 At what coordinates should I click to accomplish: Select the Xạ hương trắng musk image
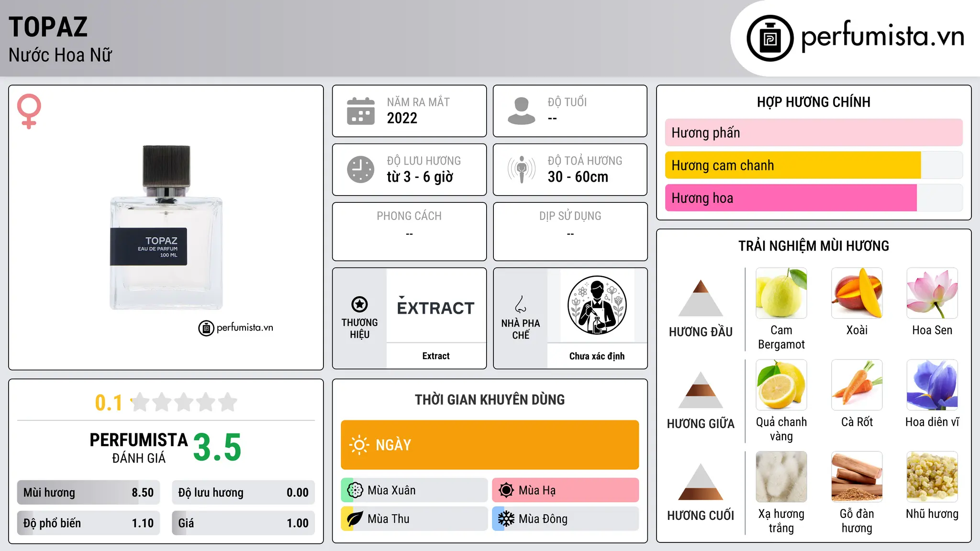781,477
